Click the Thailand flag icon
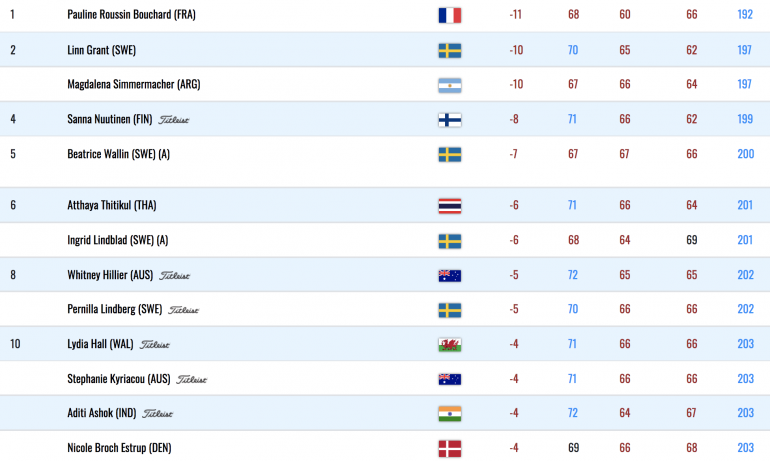Image resolution: width=770 pixels, height=461 pixels. pyautogui.click(x=449, y=206)
